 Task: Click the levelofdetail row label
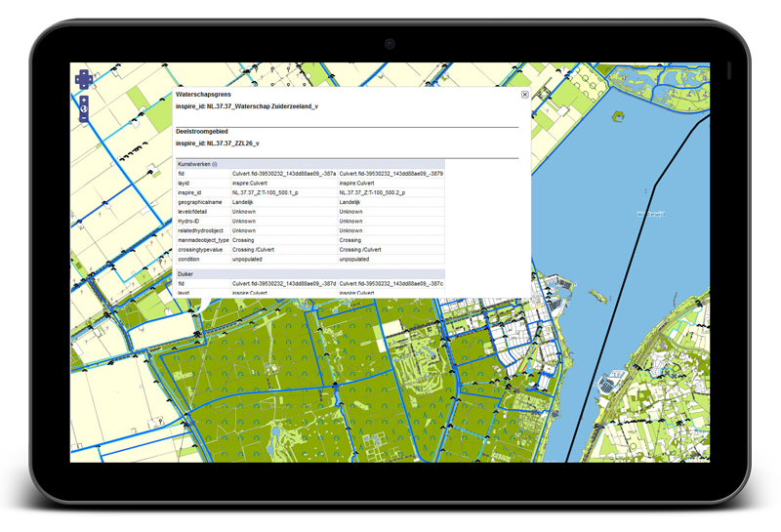pyautogui.click(x=192, y=212)
